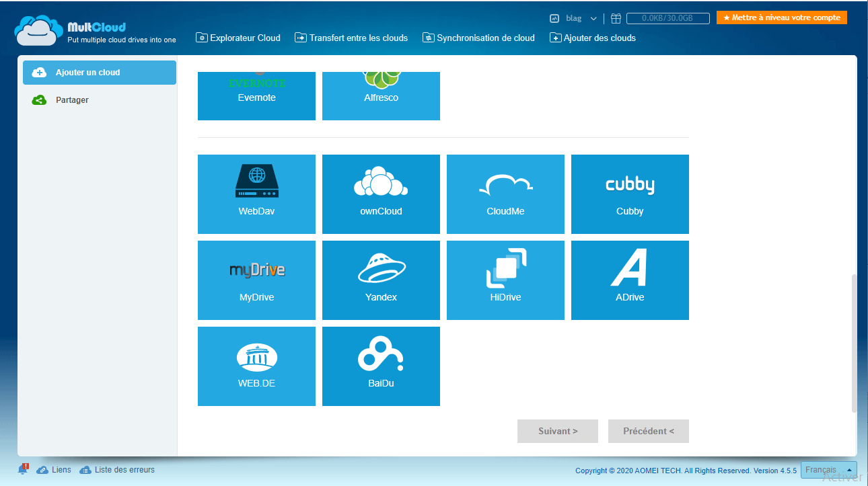This screenshot has width=868, height=486.
Task: Click the Suivant > button
Action: (558, 431)
